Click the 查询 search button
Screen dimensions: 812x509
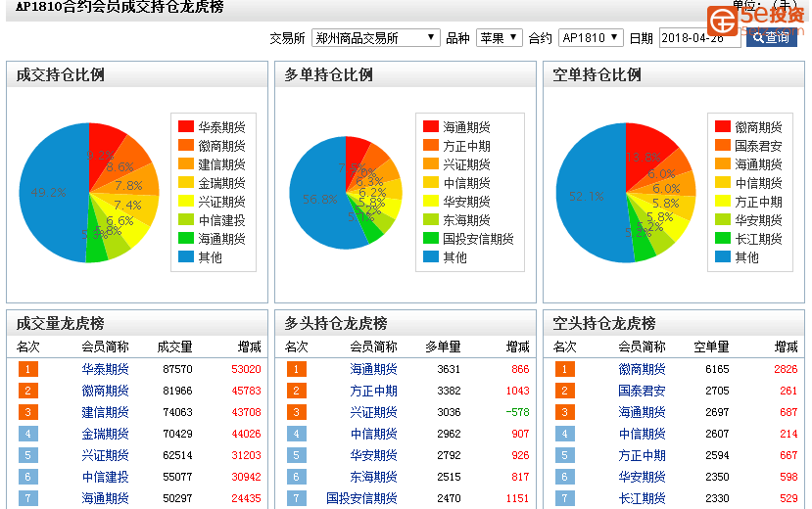771,37
